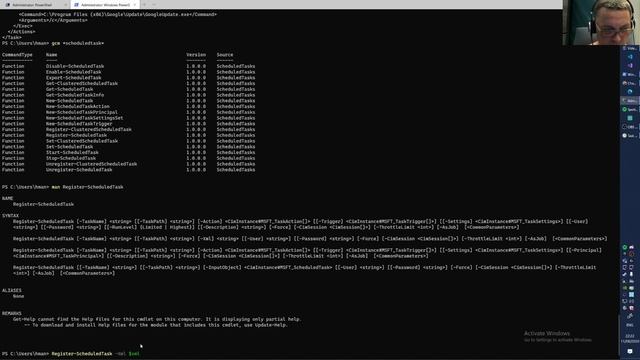Click the New-ScheduledTaskTrigger row
The width and height of the screenshot is (640, 360).
click(x=128, y=123)
